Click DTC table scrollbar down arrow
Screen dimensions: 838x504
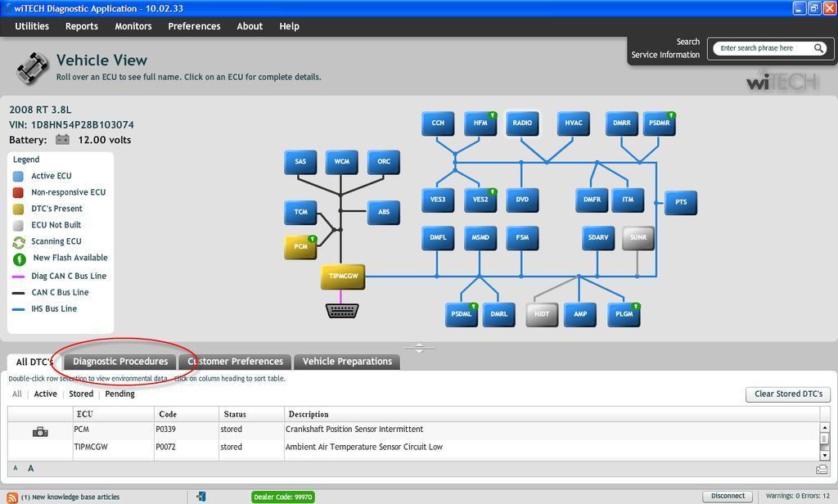[x=825, y=456]
